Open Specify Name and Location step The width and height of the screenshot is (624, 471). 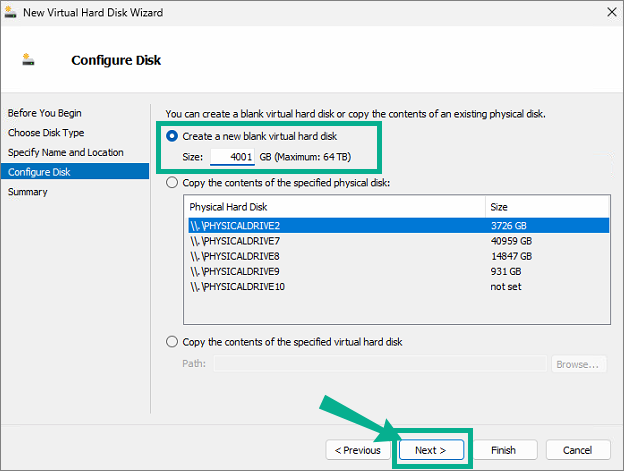(x=66, y=152)
